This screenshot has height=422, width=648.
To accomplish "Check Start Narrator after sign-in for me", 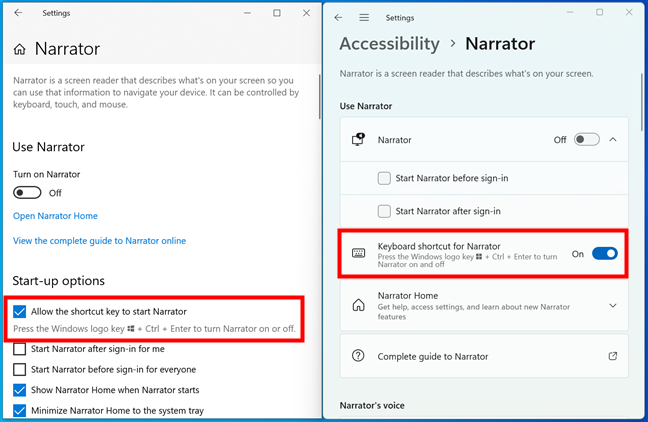I will tap(19, 349).
